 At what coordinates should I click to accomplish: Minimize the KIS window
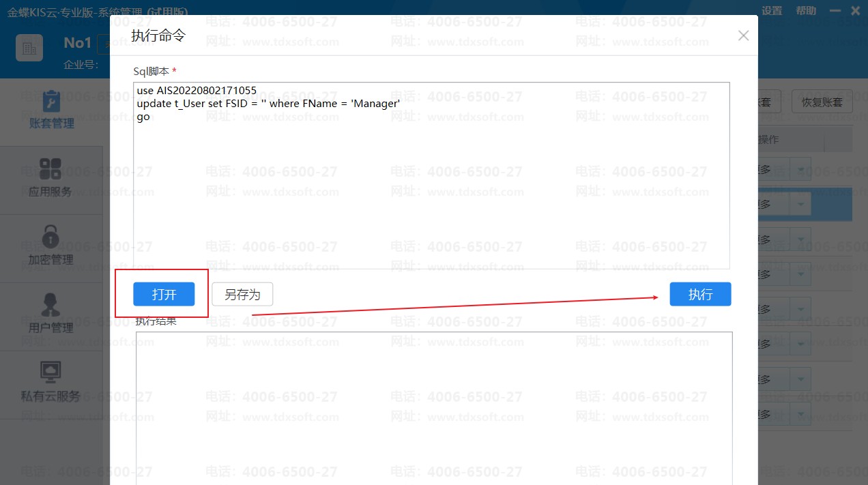pyautogui.click(x=835, y=11)
